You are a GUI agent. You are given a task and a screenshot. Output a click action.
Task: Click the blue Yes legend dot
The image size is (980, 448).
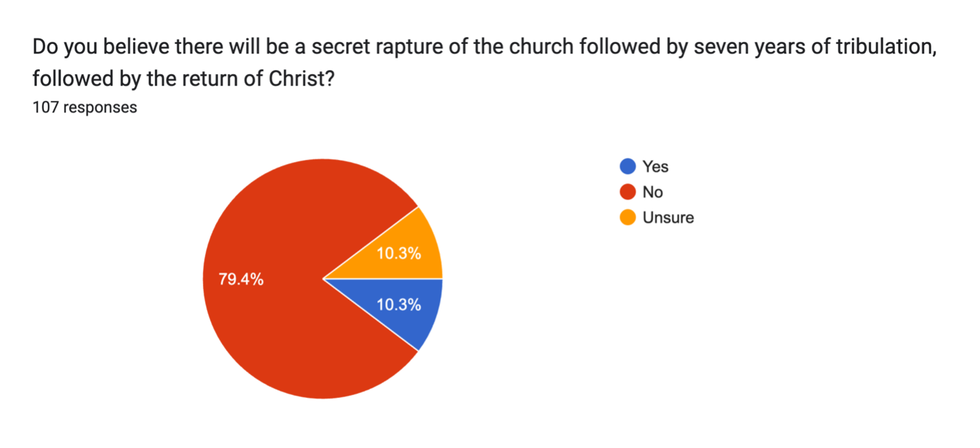(x=627, y=167)
